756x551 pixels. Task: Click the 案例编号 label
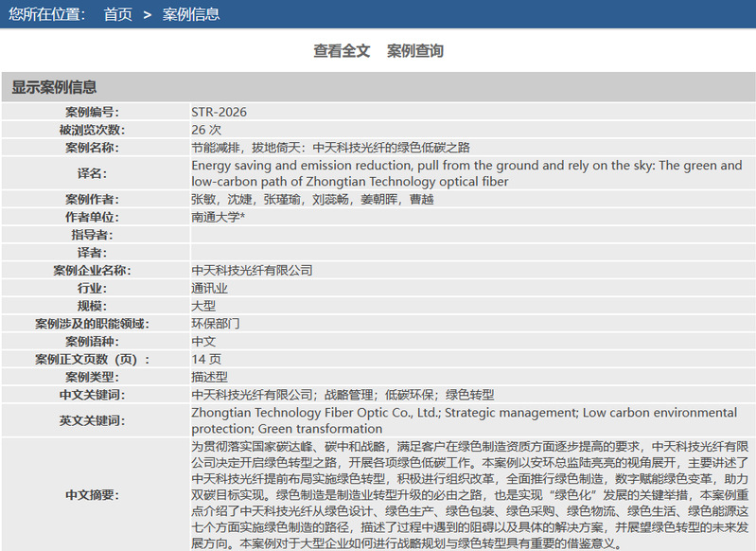(92, 112)
